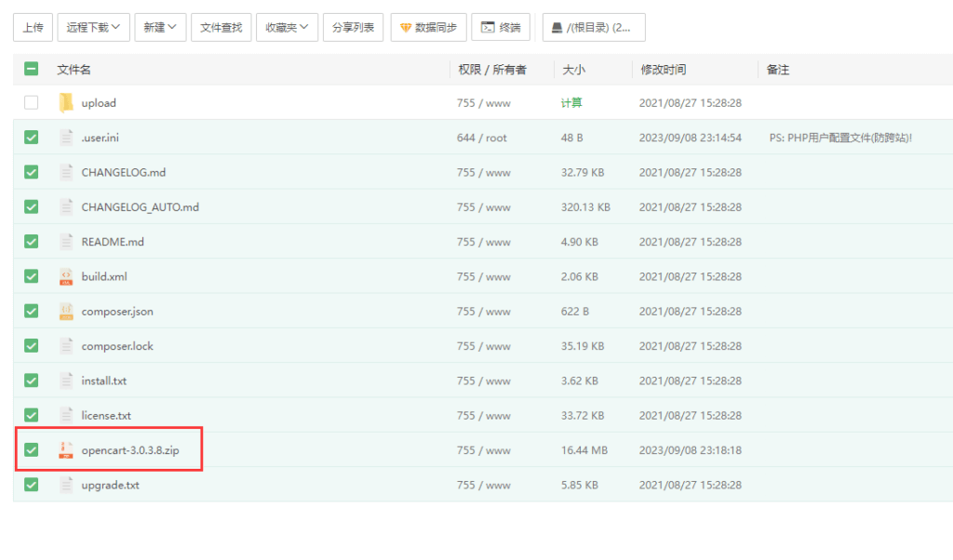Screen dimensions: 953x560
Task: Click the upload folder icon
Action: pos(65,102)
